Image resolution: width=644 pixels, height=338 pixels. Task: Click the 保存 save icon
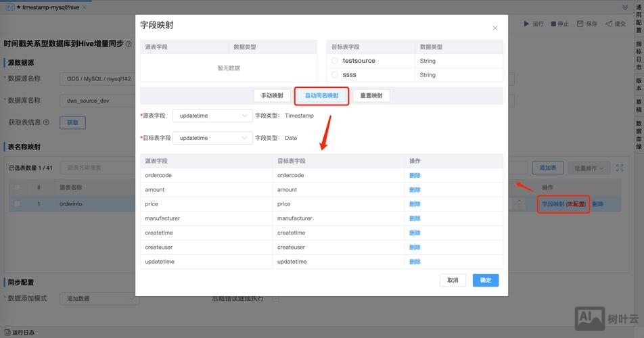pyautogui.click(x=580, y=24)
